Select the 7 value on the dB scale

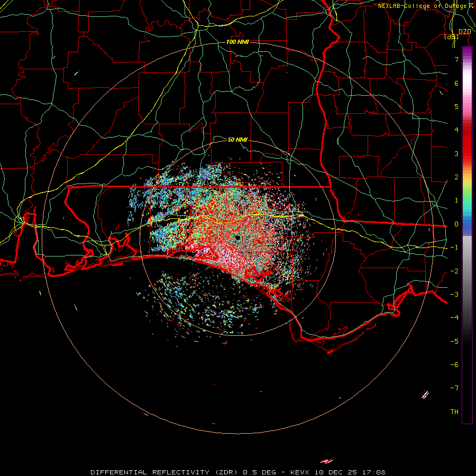(456, 59)
